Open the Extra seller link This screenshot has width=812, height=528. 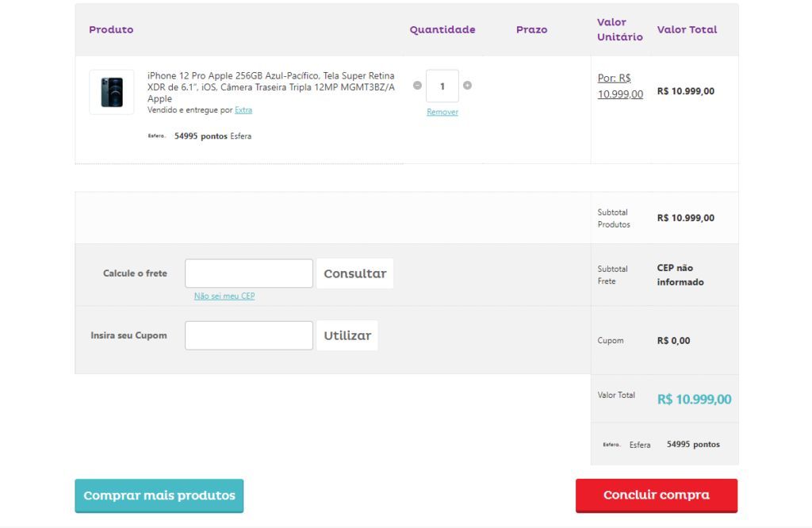point(243,109)
